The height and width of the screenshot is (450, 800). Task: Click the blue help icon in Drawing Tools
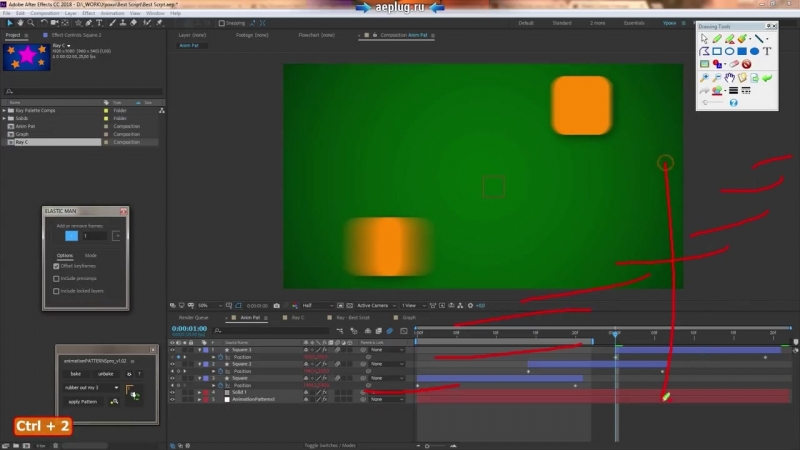(x=733, y=102)
